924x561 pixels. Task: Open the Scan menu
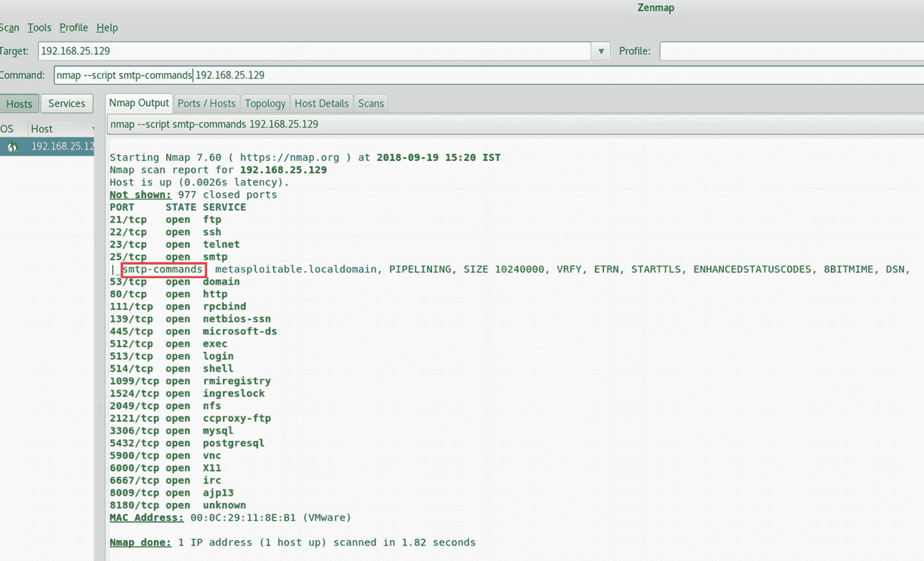pos(9,27)
